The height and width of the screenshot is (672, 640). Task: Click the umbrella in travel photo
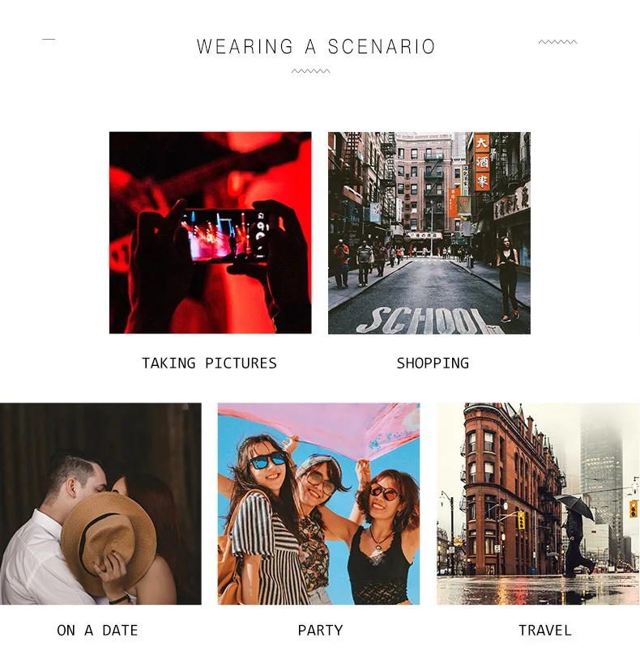575,506
